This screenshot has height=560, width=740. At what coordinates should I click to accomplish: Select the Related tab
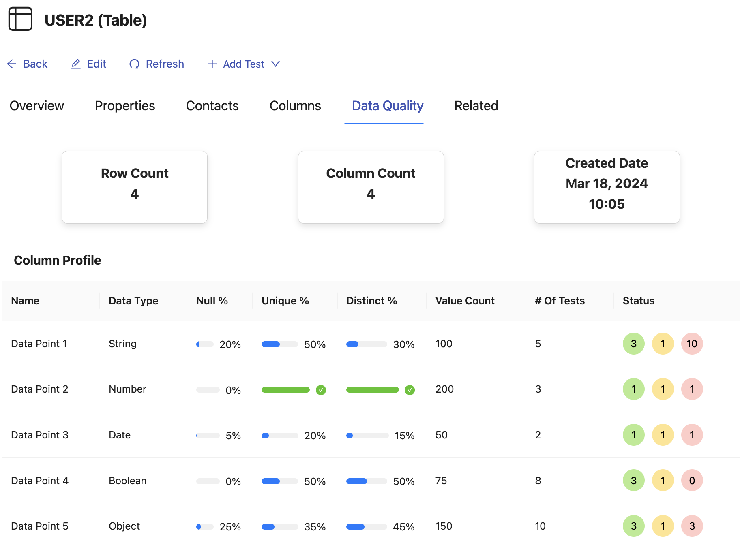click(x=476, y=106)
